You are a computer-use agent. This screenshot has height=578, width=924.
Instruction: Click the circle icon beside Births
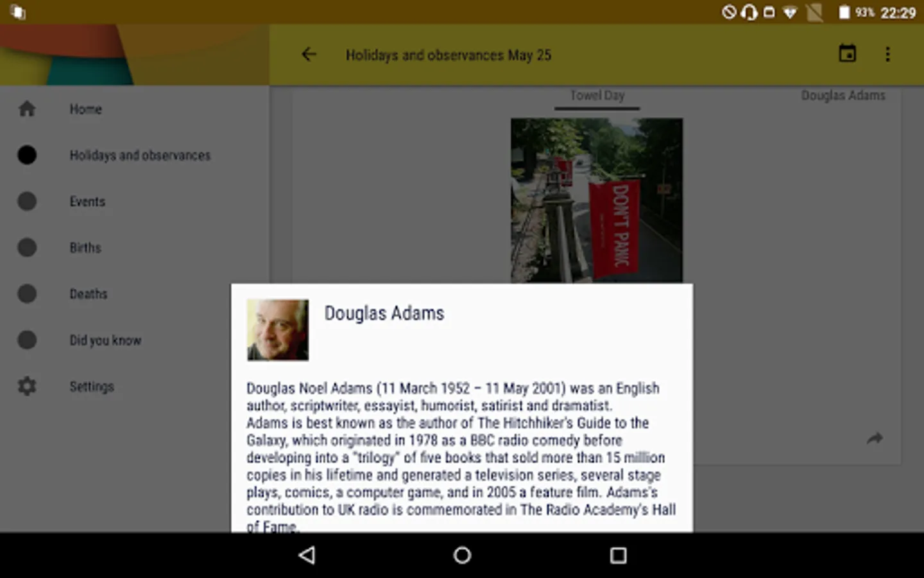(x=27, y=247)
